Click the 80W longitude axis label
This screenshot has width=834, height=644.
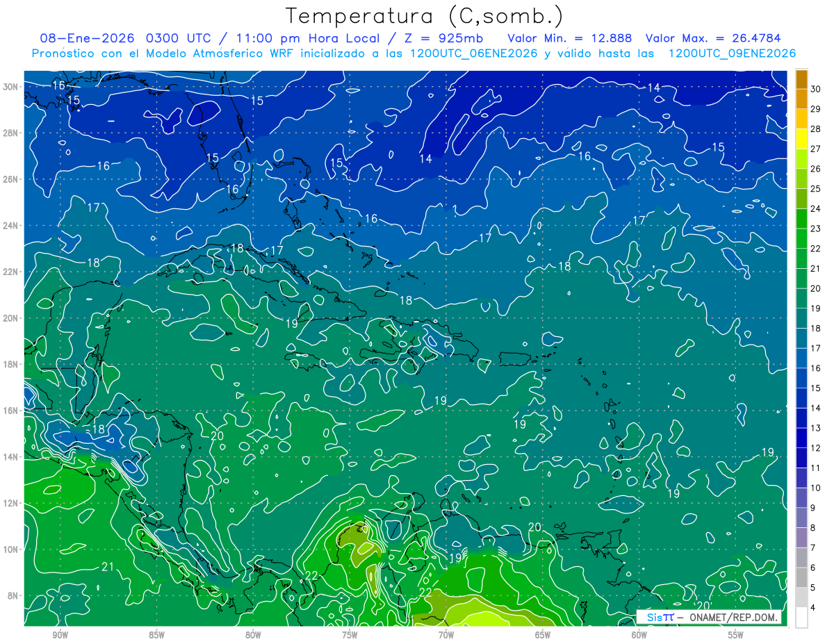tap(253, 635)
